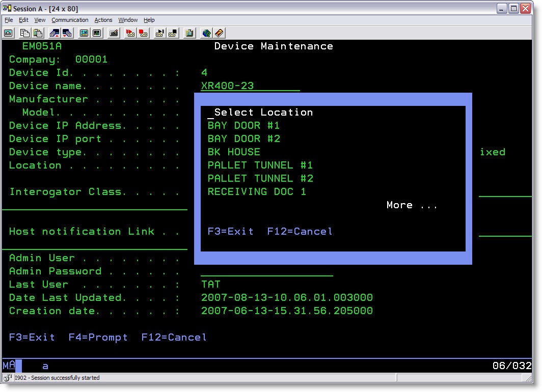Click the Print Screen toolbar icon
Viewport: 542px width, 392px height.
8,33
